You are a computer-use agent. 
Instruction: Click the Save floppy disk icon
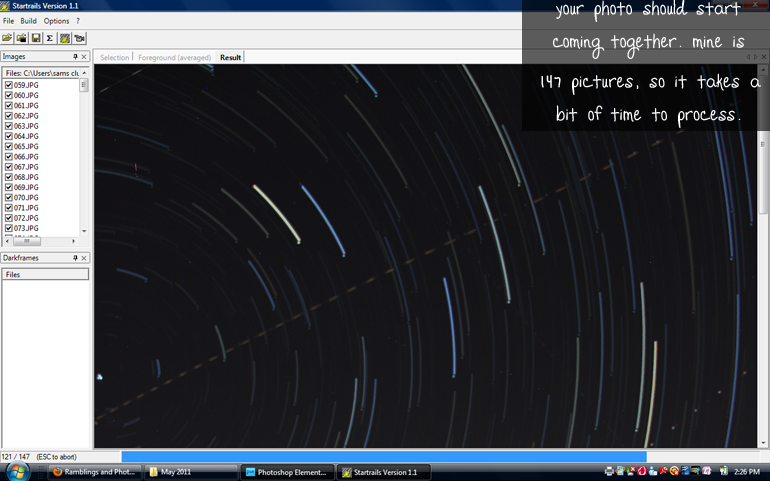[36, 38]
